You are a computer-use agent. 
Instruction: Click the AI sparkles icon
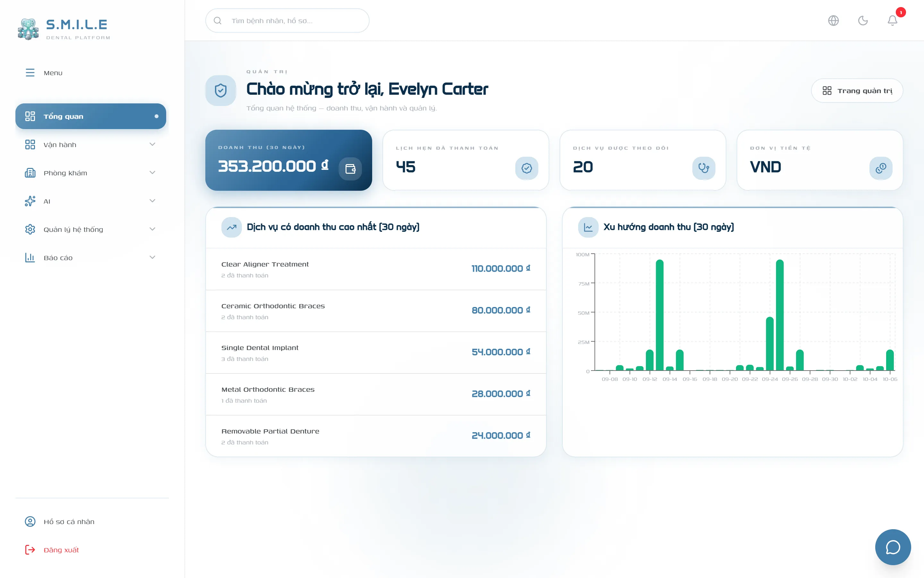point(30,201)
